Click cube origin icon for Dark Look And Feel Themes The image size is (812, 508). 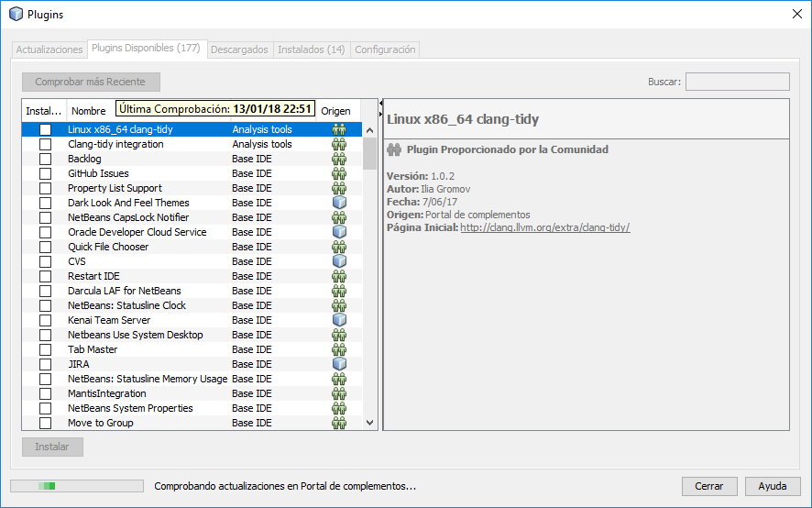pyautogui.click(x=339, y=203)
